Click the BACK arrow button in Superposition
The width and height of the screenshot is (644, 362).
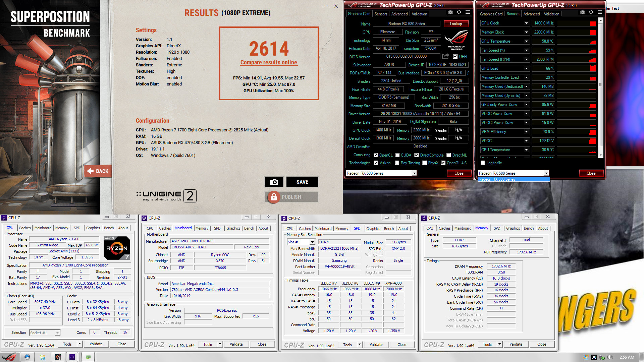[x=98, y=171]
